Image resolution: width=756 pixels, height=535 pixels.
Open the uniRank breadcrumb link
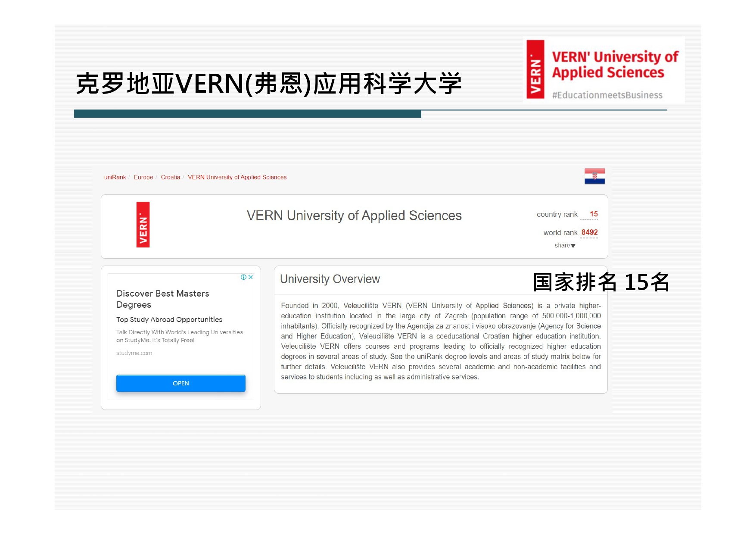point(115,177)
